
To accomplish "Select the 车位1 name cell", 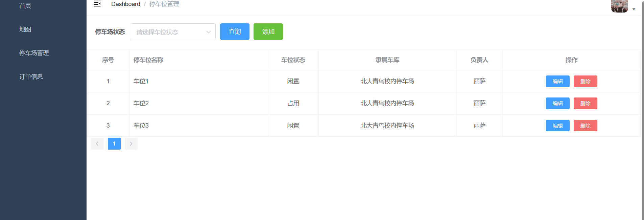I will coord(199,81).
